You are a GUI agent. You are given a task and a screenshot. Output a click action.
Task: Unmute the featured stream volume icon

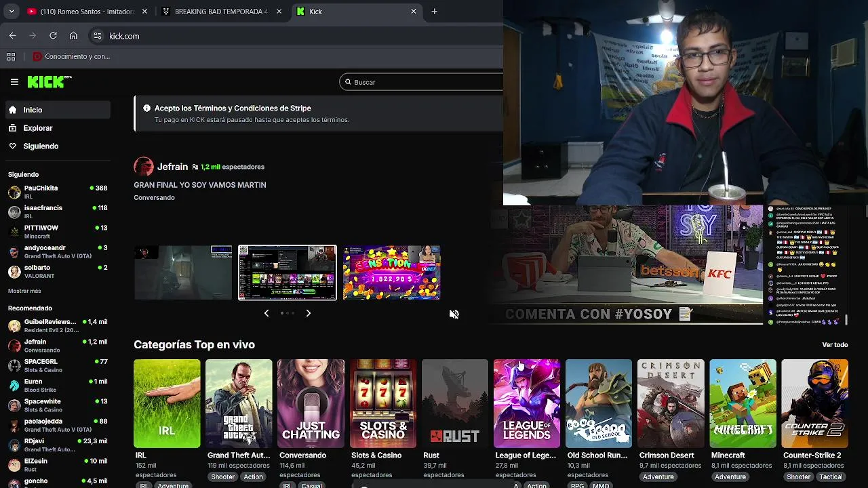(454, 314)
